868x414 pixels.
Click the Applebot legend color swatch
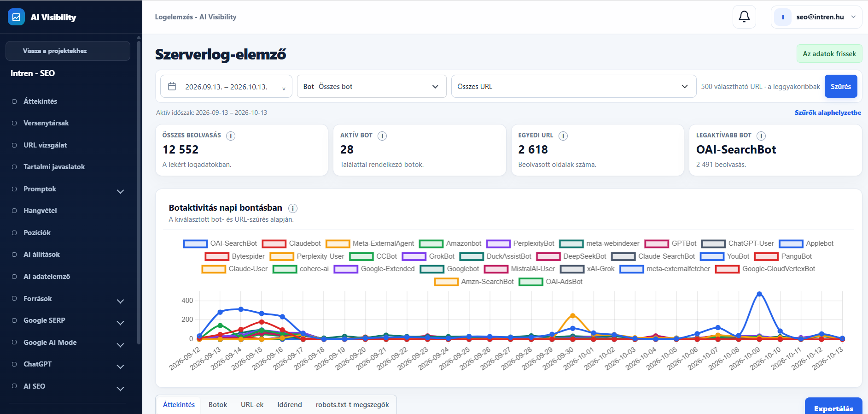[791, 243]
